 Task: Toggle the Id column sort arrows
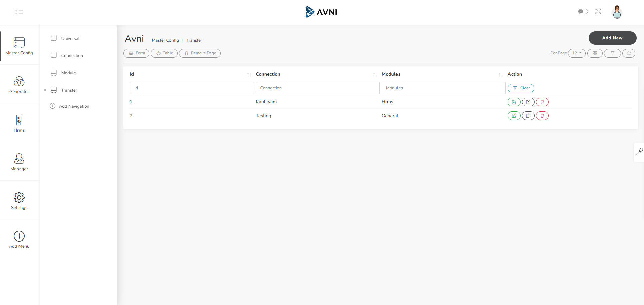point(249,74)
